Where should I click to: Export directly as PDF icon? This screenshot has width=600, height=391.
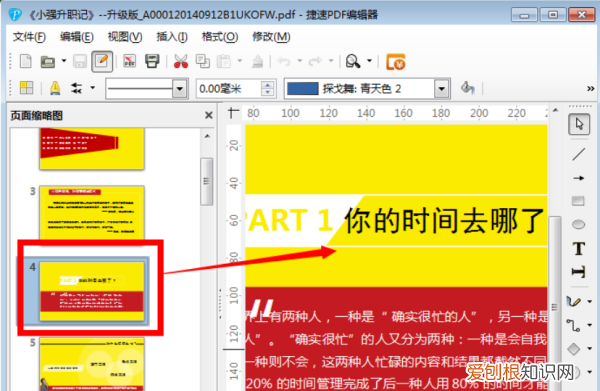[x=130, y=61]
